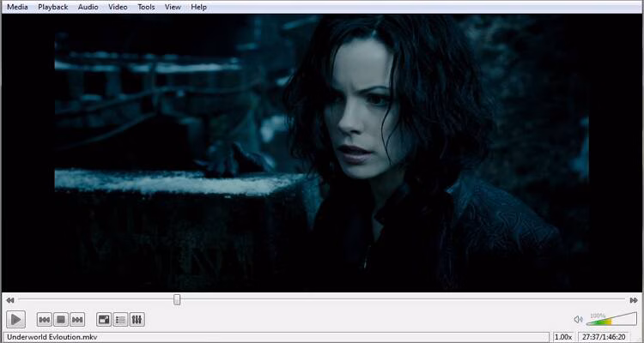Toggle fullscreen video mode icon
644x343 pixels.
click(104, 319)
